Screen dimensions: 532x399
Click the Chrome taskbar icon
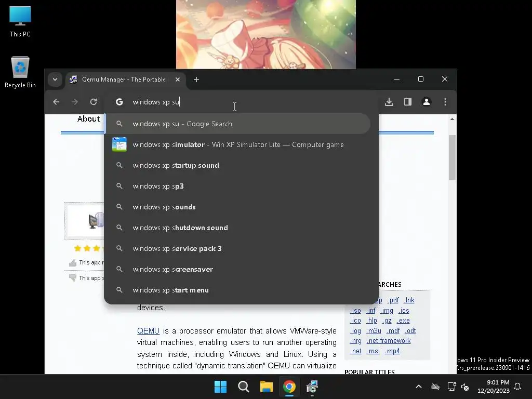point(289,387)
